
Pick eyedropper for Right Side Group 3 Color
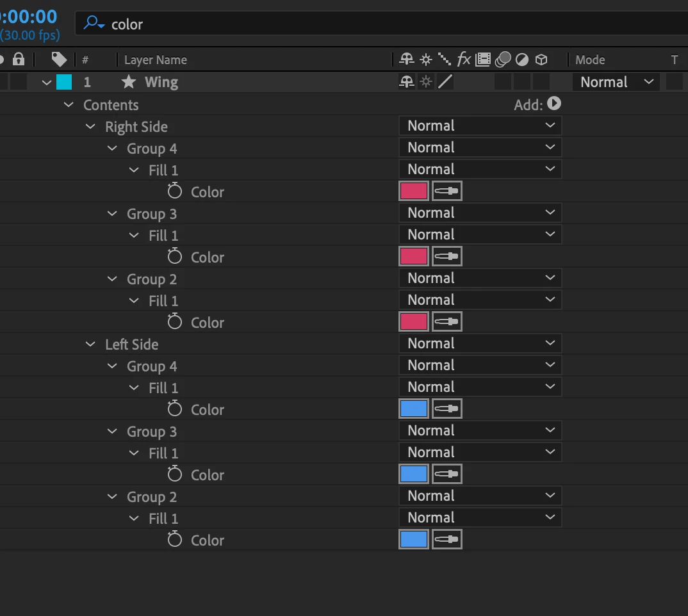point(446,256)
